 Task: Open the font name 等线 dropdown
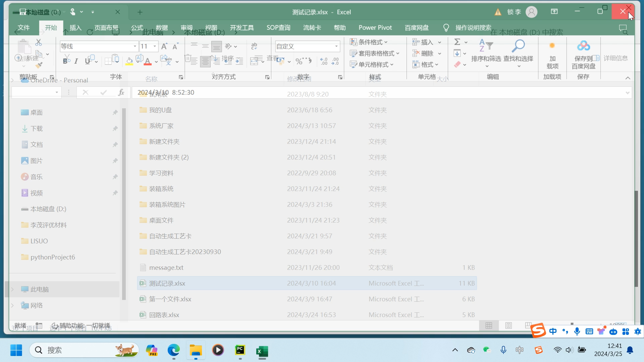tap(135, 46)
